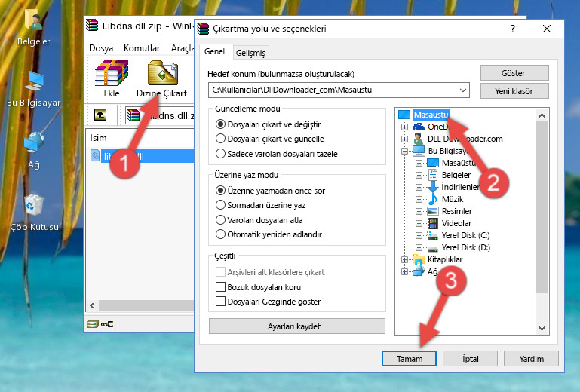Select Yerel Disk (D:) in the tree
This screenshot has height=392, width=580.
tap(465, 247)
